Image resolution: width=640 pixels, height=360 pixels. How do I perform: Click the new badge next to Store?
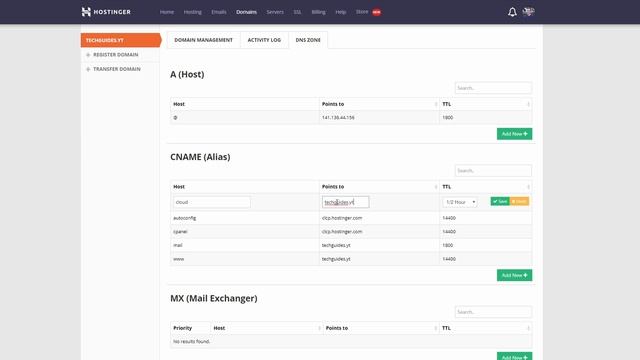(x=376, y=12)
